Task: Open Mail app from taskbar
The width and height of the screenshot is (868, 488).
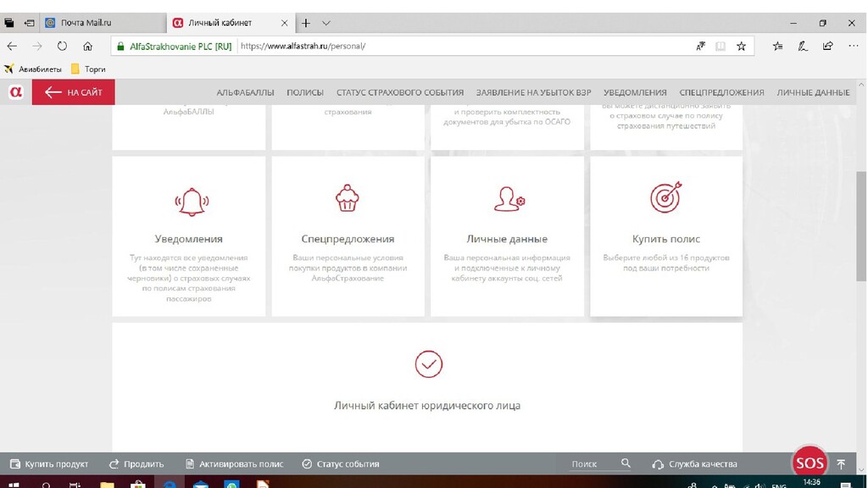Action: [200, 484]
